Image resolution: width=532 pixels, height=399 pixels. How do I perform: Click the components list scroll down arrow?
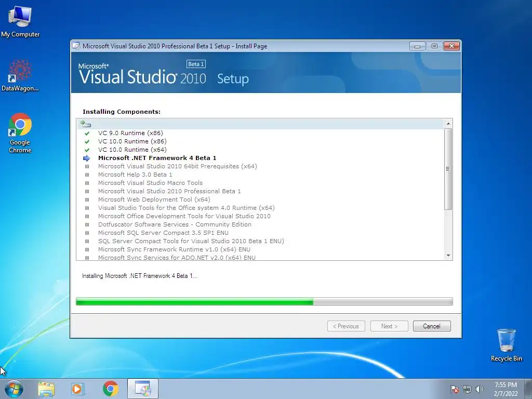click(x=448, y=256)
